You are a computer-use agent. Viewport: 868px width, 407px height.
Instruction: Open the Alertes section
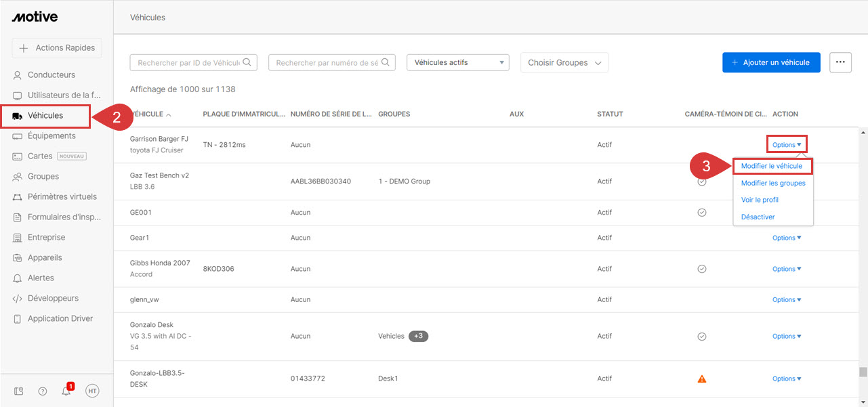pos(41,278)
